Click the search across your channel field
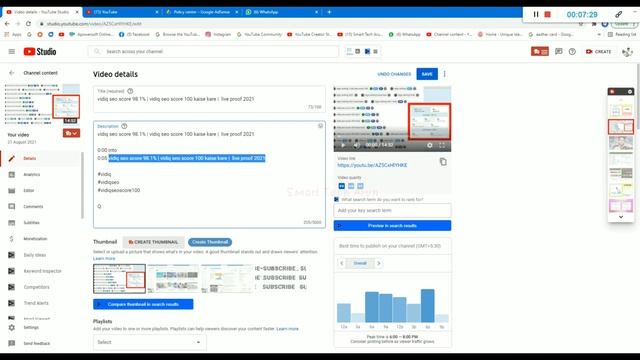The width and height of the screenshot is (640, 360). tap(213, 51)
